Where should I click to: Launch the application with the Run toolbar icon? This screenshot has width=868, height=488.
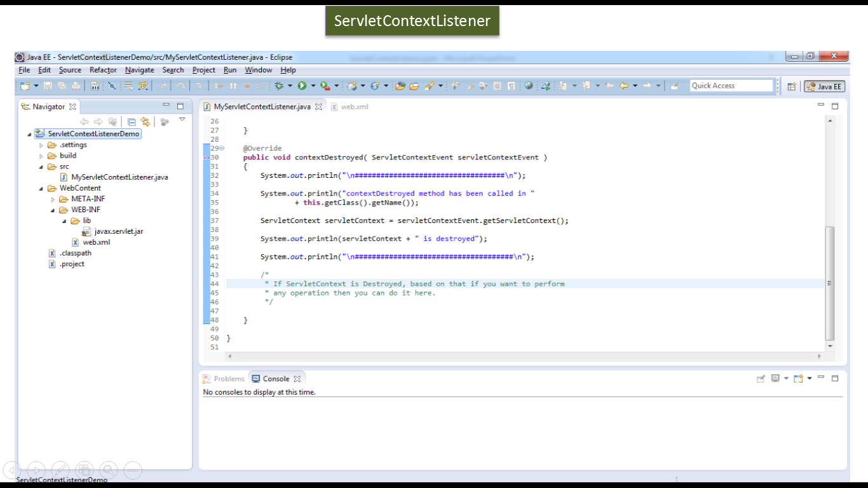[303, 84]
